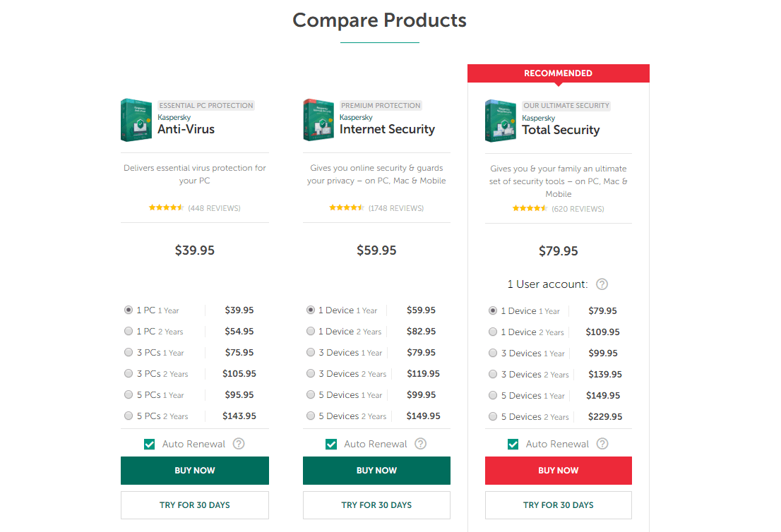Image resolution: width=781 pixels, height=532 pixels.
Task: Select Total Security 5 Devices 1 Year at $149.95
Action: point(493,395)
